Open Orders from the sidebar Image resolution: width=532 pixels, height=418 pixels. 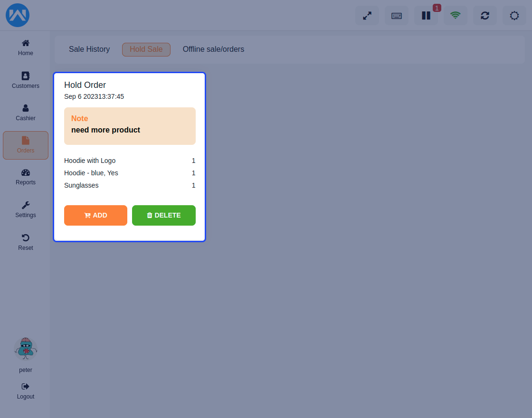point(25,145)
